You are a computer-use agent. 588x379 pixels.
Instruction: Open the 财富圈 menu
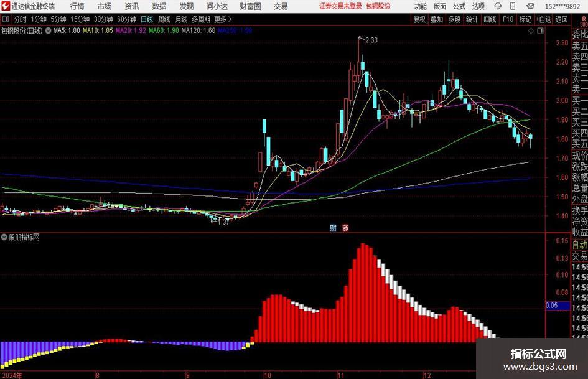pyautogui.click(x=250, y=6)
